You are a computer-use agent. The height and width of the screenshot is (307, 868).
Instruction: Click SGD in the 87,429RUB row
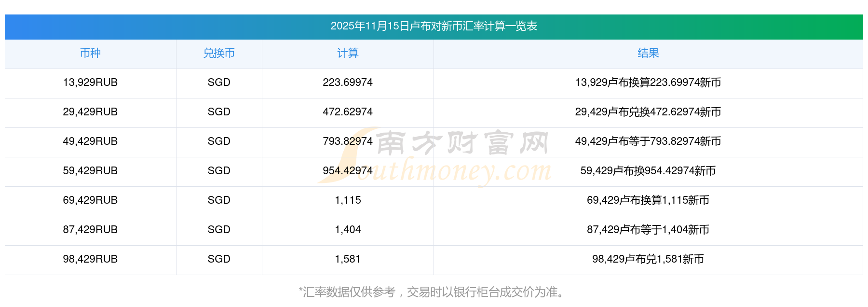point(219,230)
